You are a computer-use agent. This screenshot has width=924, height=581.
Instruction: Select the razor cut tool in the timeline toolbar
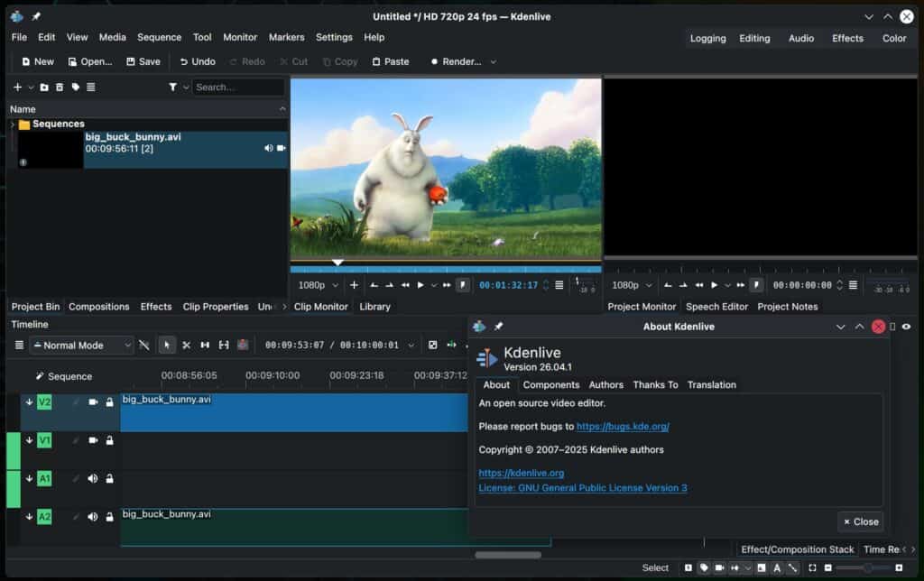point(186,346)
